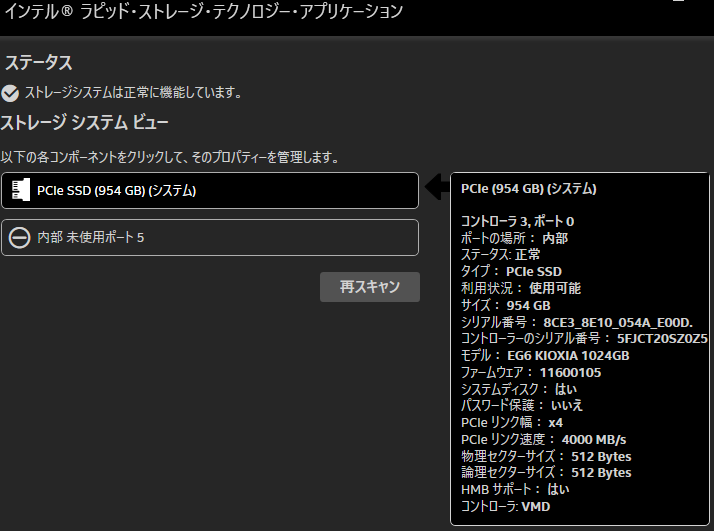Click the HMB サポート はい row
The height and width of the screenshot is (531, 714).
(515, 490)
